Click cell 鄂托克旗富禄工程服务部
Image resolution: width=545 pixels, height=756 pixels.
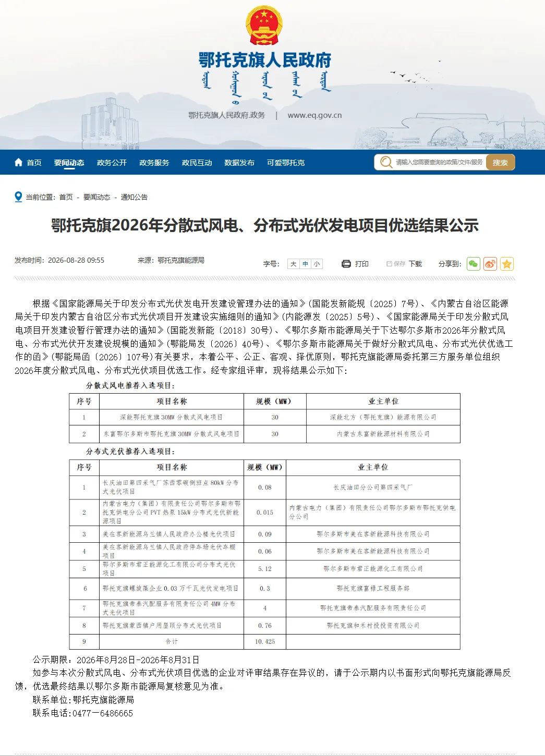pyautogui.click(x=373, y=588)
